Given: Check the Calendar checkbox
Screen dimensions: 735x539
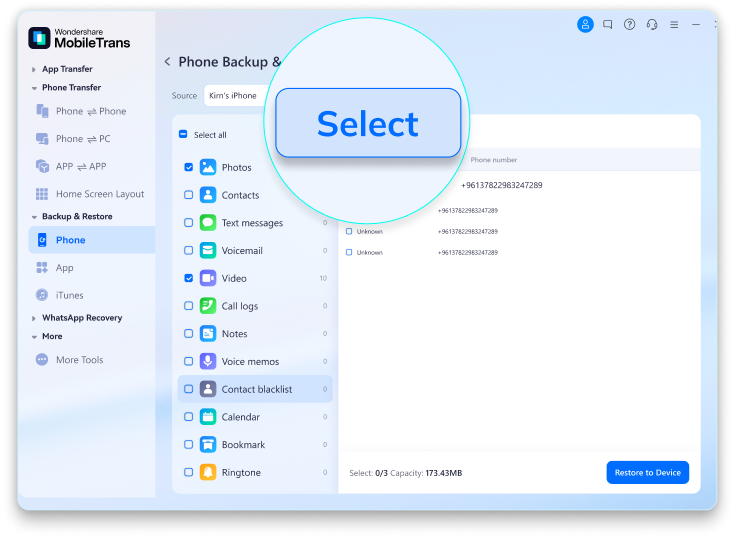Looking at the screenshot, I should 188,417.
